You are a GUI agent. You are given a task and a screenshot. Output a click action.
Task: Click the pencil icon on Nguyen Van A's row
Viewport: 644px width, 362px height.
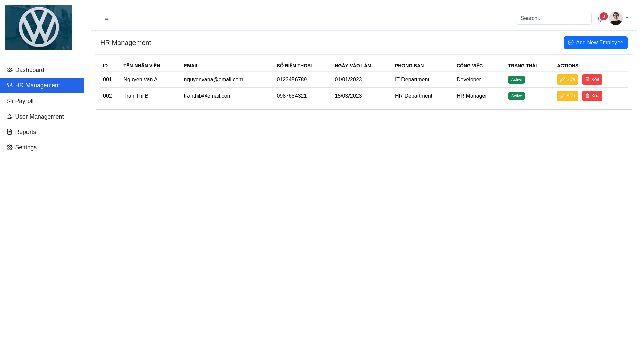click(x=562, y=79)
